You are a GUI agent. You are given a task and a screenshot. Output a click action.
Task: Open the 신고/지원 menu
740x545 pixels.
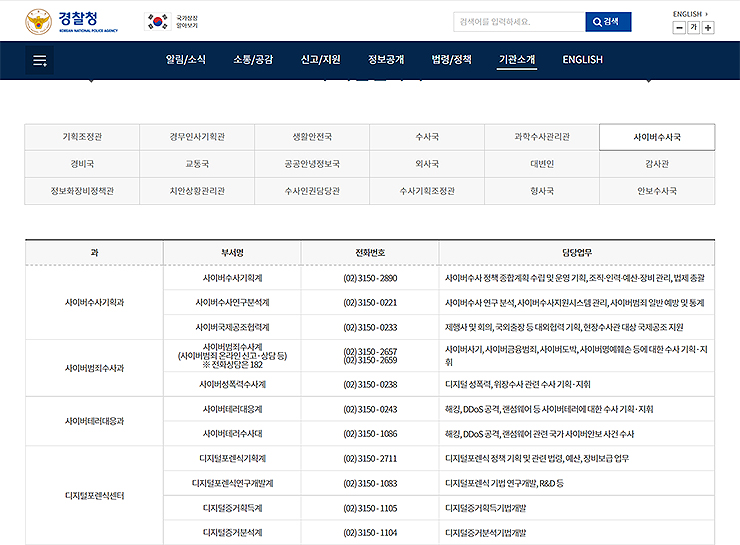point(320,59)
